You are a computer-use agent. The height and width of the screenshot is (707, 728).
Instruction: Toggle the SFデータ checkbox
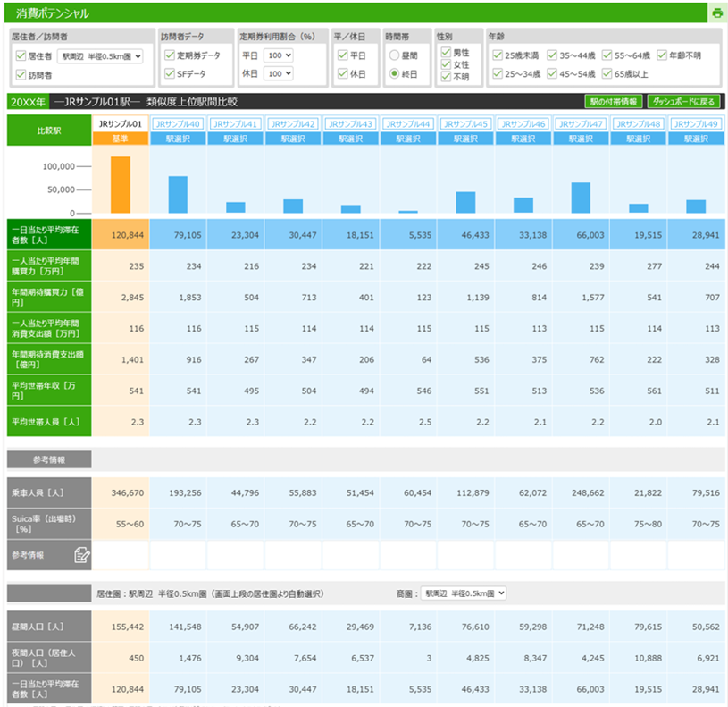(x=170, y=74)
